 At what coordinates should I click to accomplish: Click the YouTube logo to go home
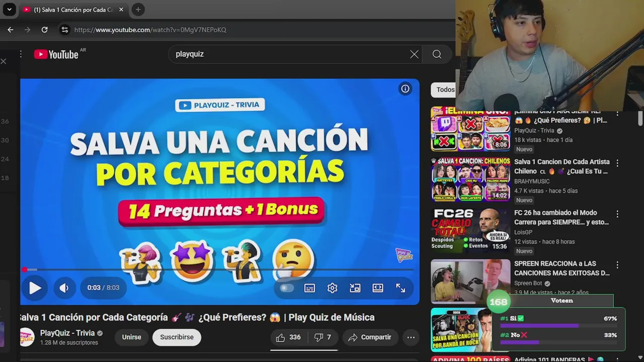point(56,54)
